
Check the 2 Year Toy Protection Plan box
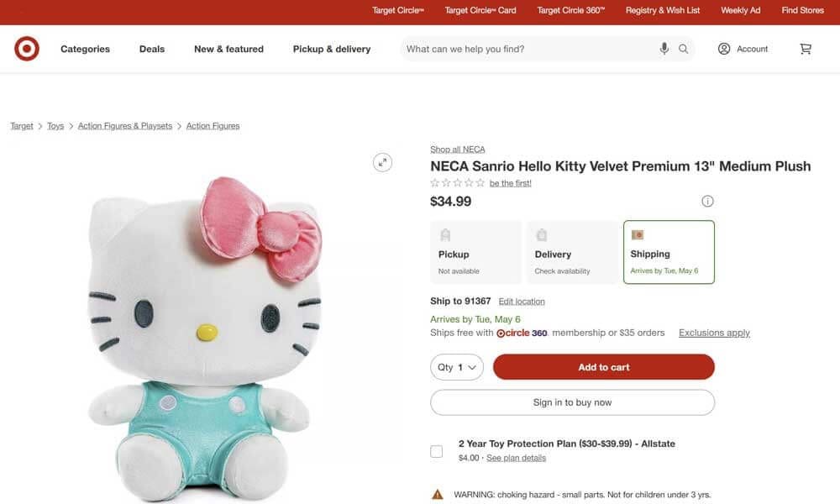[x=436, y=450]
